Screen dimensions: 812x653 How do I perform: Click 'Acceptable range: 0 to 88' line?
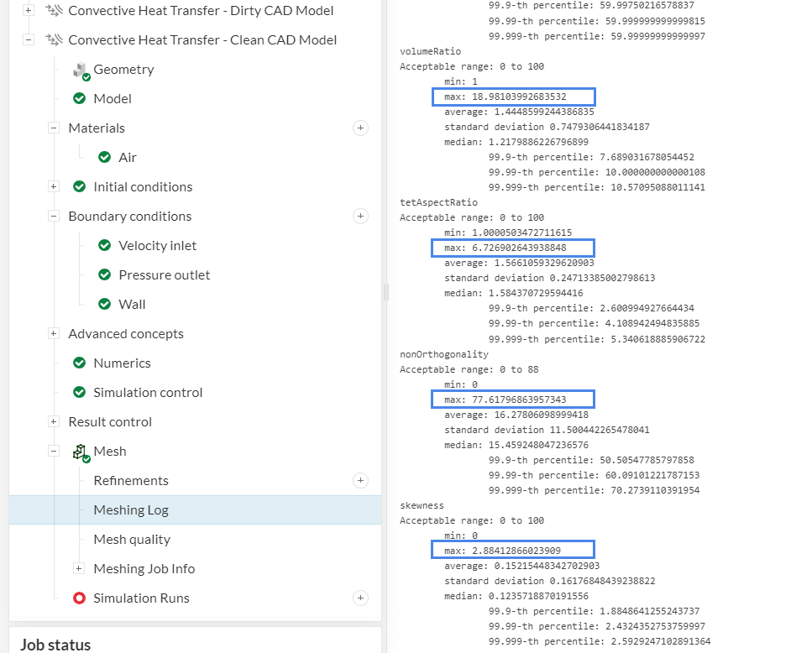[469, 369]
